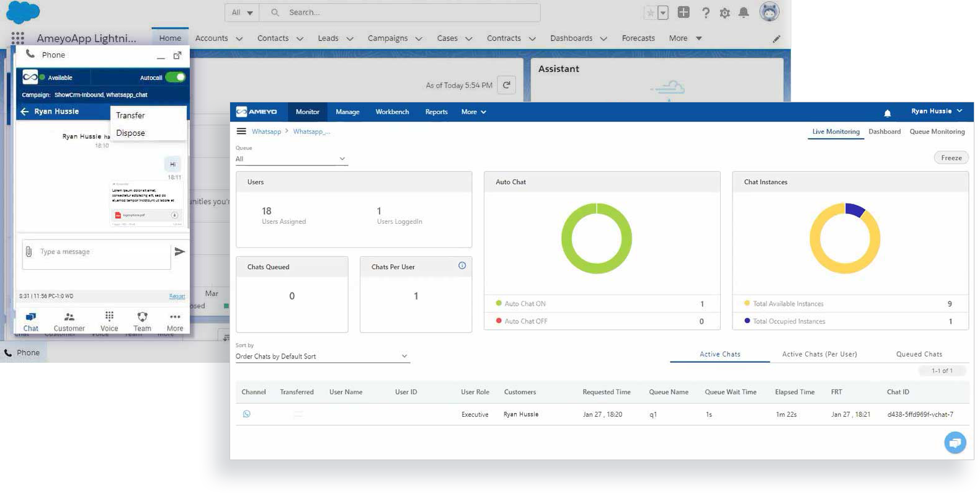Open the Ameyo hamburger menu
The image size is (980, 493).
coord(241,131)
